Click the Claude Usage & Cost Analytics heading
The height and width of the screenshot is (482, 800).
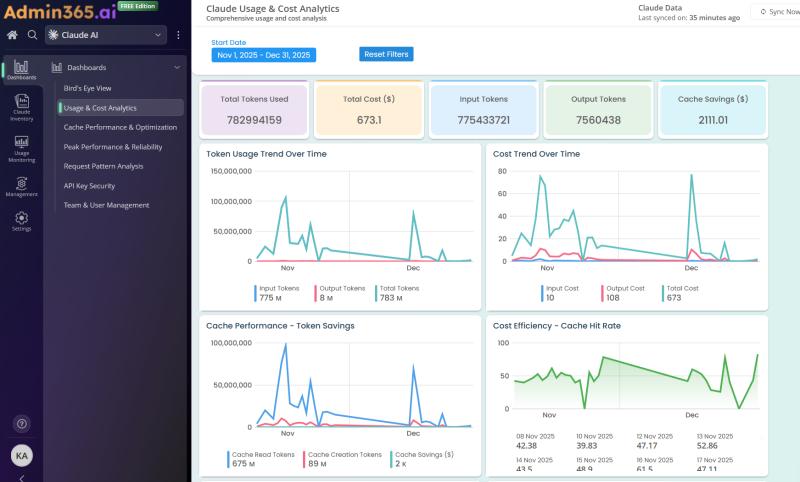[x=272, y=9]
